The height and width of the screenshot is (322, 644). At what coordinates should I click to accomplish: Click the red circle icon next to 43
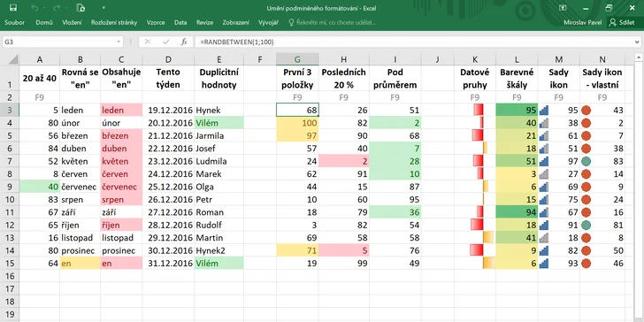pos(586,110)
